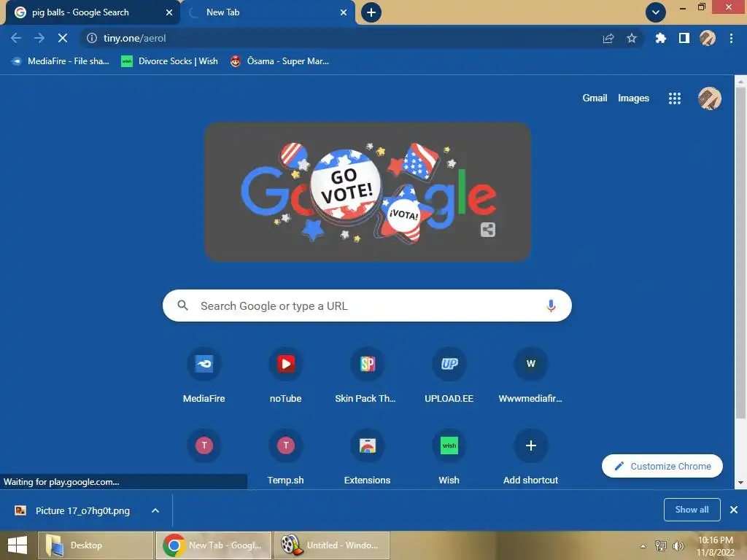747x560 pixels.
Task: Click the Search Google or type URL box
Action: click(x=367, y=306)
